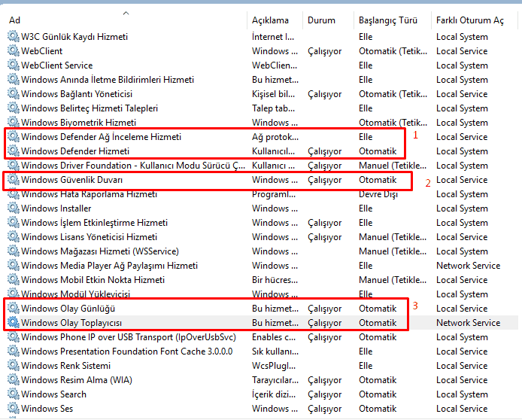Screen dimensions: 522x420
Task: Click gear icon of Windows Biyometrik Hizmeti
Action: 14,122
